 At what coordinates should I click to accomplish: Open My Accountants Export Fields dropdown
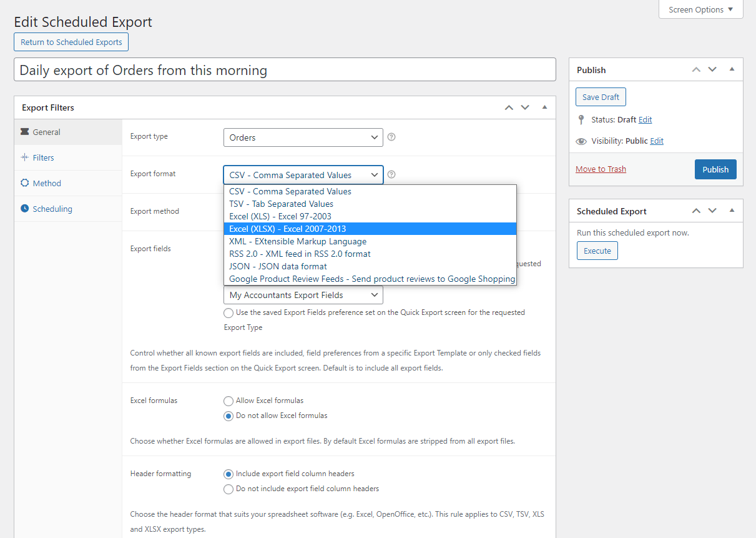pyautogui.click(x=303, y=295)
